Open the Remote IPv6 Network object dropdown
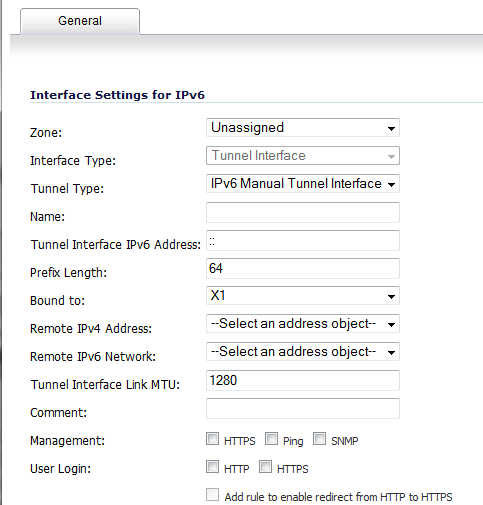Screen dimensions: 483x505 pyautogui.click(x=303, y=352)
